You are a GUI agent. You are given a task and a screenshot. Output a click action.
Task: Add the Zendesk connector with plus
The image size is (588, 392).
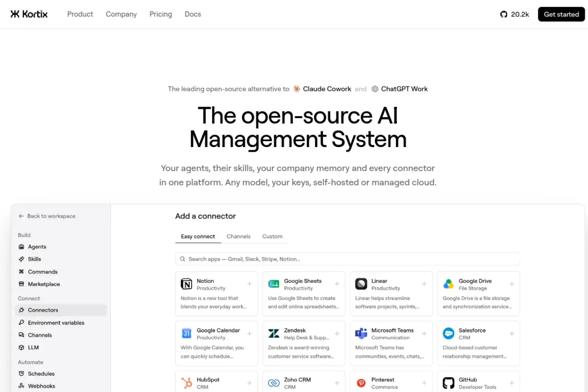[337, 334]
